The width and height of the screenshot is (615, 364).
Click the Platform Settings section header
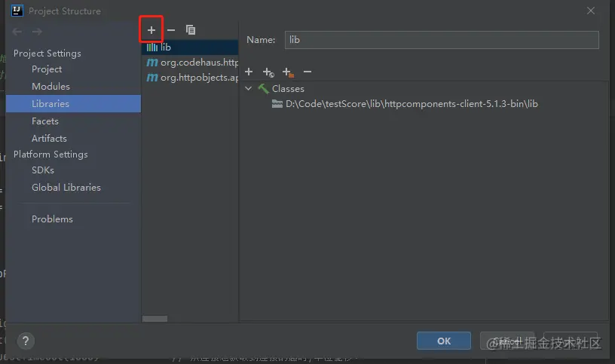[50, 154]
